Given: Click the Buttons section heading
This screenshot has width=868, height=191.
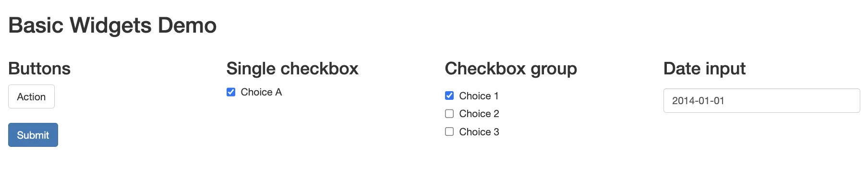Looking at the screenshot, I should coord(39,69).
